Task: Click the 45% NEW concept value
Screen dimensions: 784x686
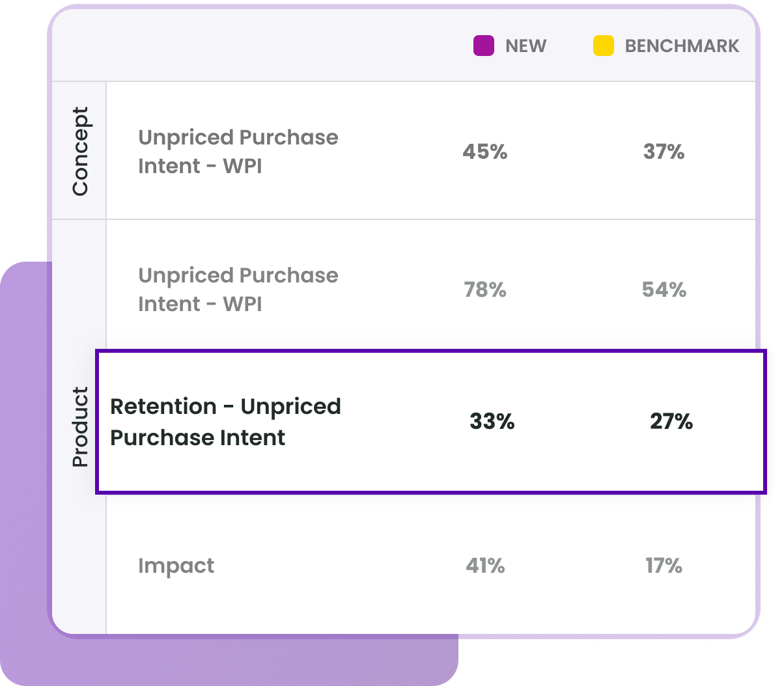Action: coord(484,152)
